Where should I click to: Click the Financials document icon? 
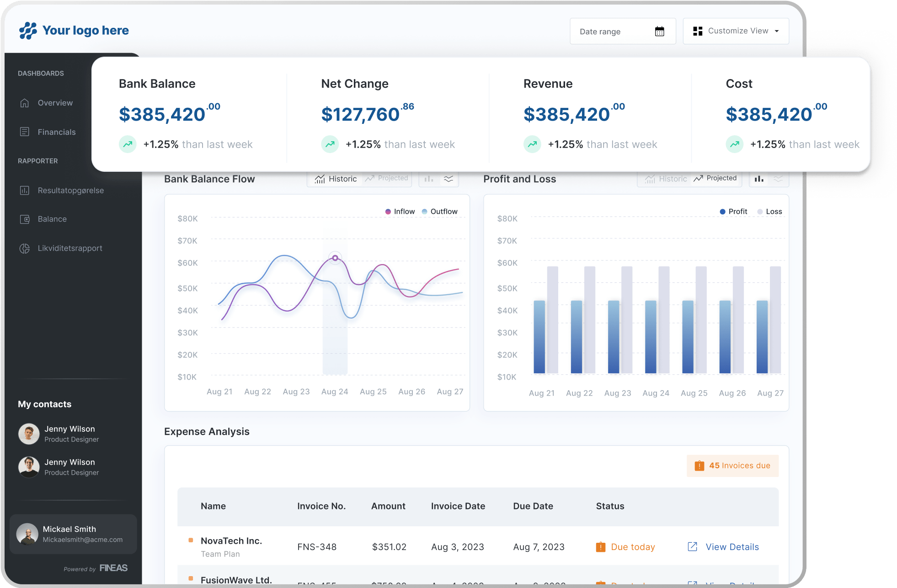[25, 132]
